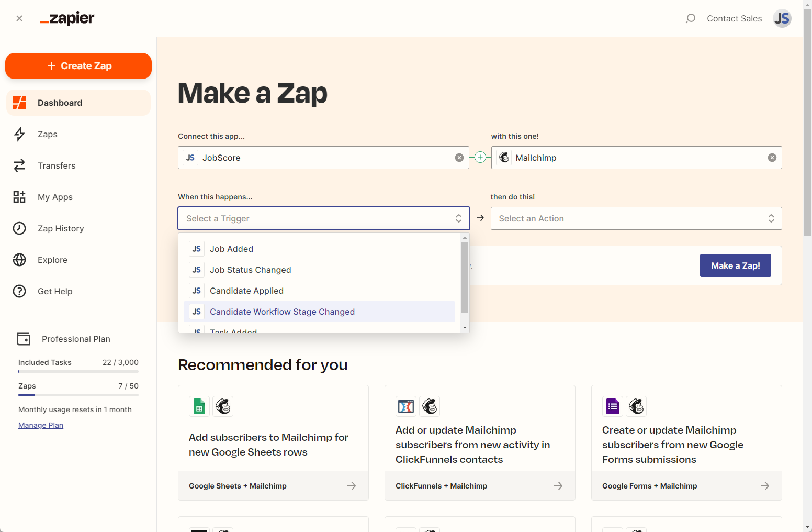Click the Mailchimp app combo box
The image size is (812, 532).
coord(637,158)
